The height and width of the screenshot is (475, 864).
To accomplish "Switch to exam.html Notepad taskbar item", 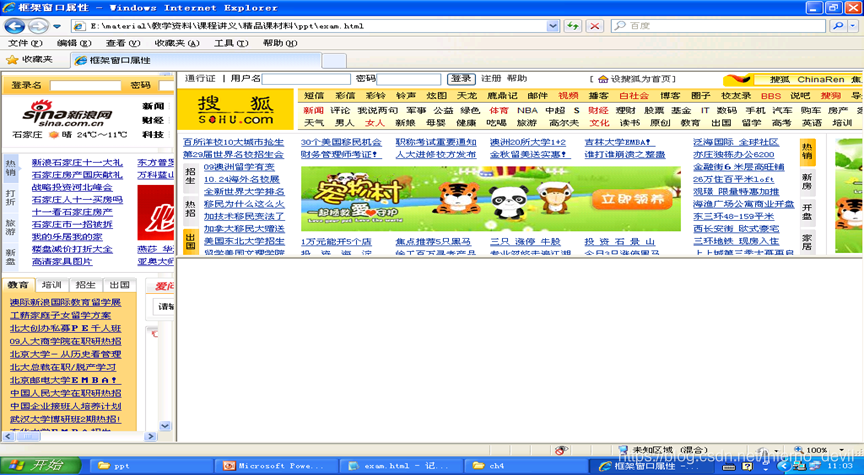I will 399,466.
